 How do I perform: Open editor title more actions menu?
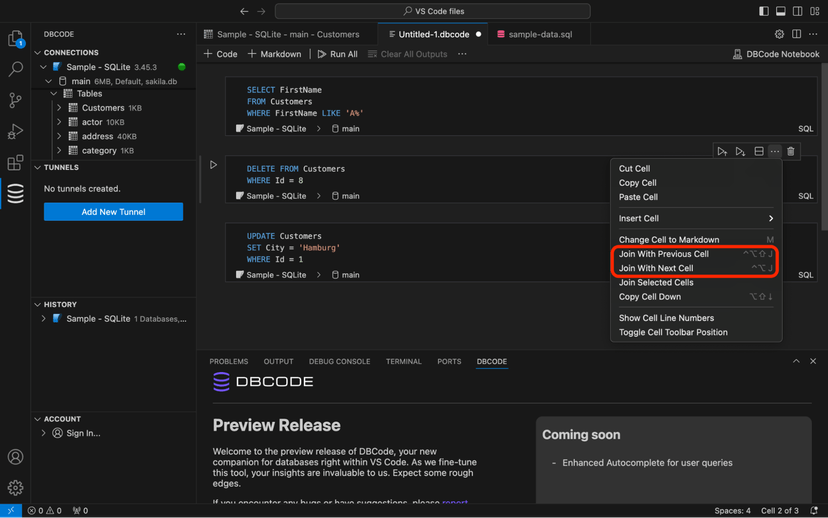813,34
